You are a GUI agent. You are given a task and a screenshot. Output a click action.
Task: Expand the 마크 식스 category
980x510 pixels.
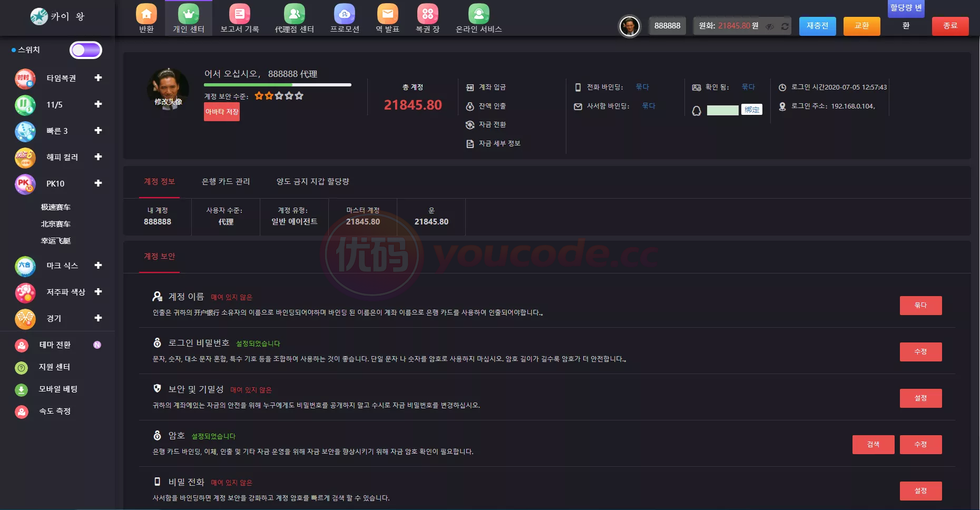98,266
